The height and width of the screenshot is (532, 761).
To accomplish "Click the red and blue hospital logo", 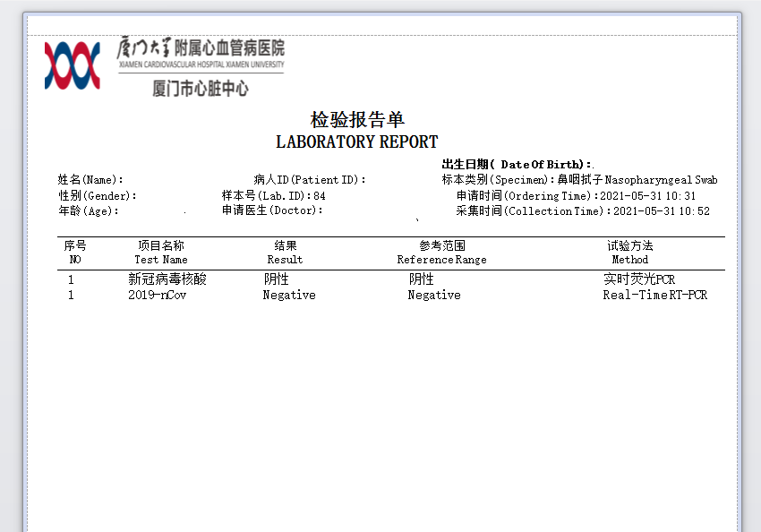I will [73, 64].
